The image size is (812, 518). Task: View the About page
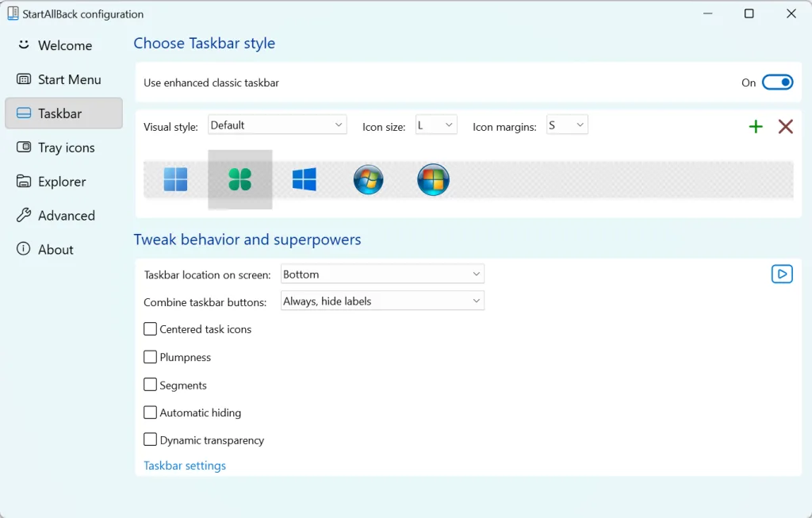[x=63, y=249]
